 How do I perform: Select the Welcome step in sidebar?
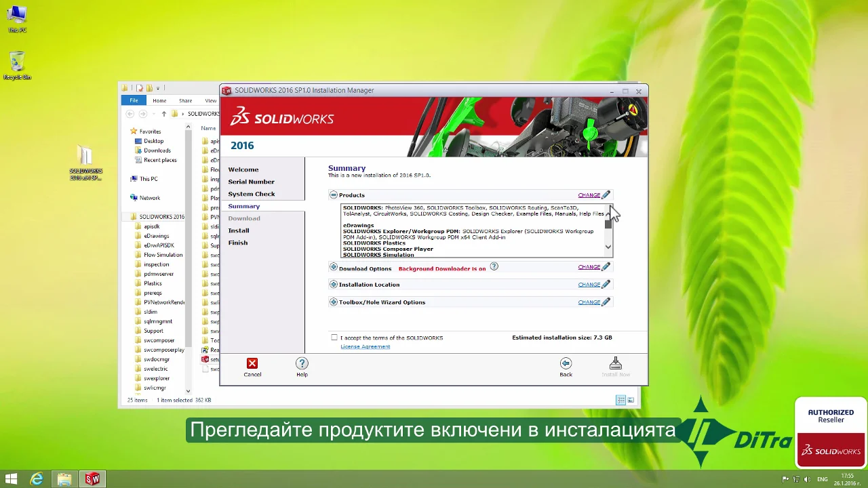(x=243, y=169)
